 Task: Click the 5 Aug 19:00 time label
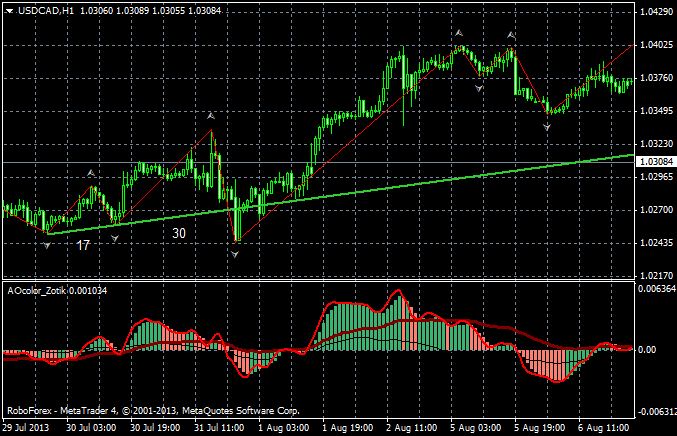[539, 428]
